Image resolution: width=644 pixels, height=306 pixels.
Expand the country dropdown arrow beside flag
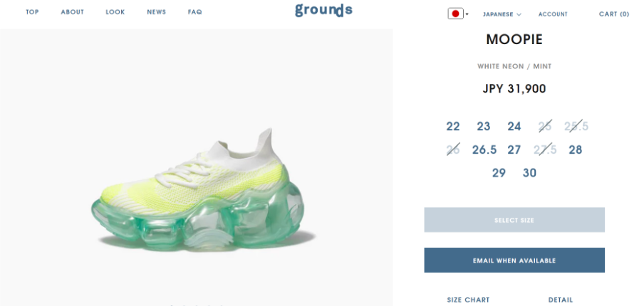[x=467, y=14]
